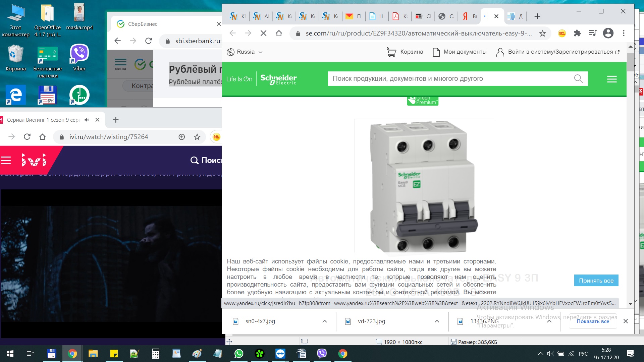Switch РУС keyboard language indicator
This screenshot has width=644, height=362.
pos(583,354)
